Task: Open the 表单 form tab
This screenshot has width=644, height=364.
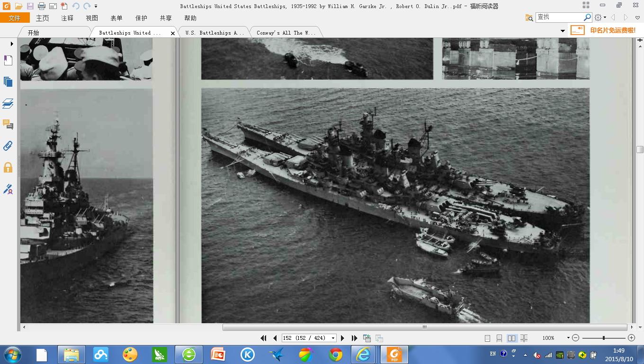Action: (x=116, y=18)
